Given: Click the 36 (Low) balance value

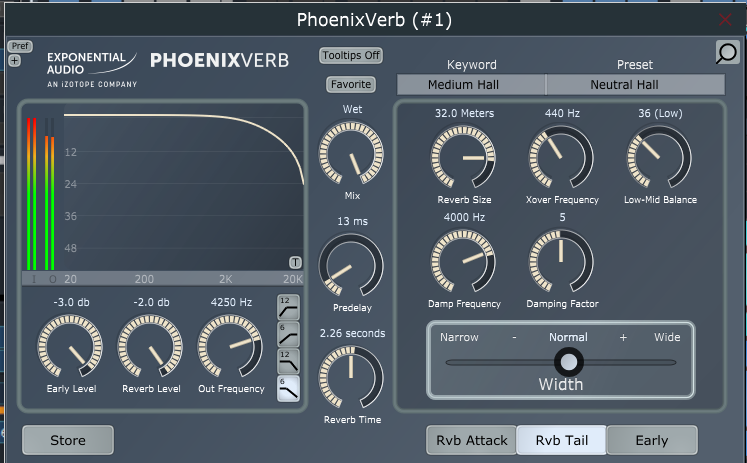Looking at the screenshot, I should (x=660, y=113).
